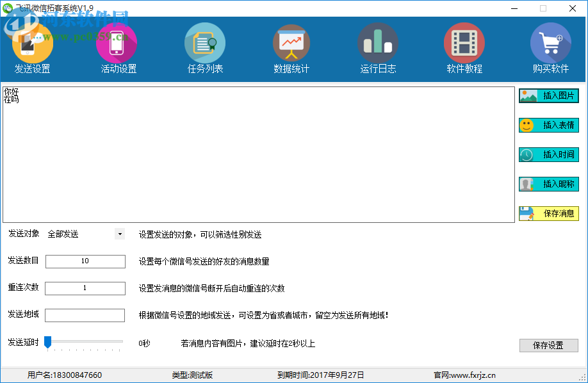588x383 pixels.
Task: Insert nickname using 插入昵称
Action: 548,184
